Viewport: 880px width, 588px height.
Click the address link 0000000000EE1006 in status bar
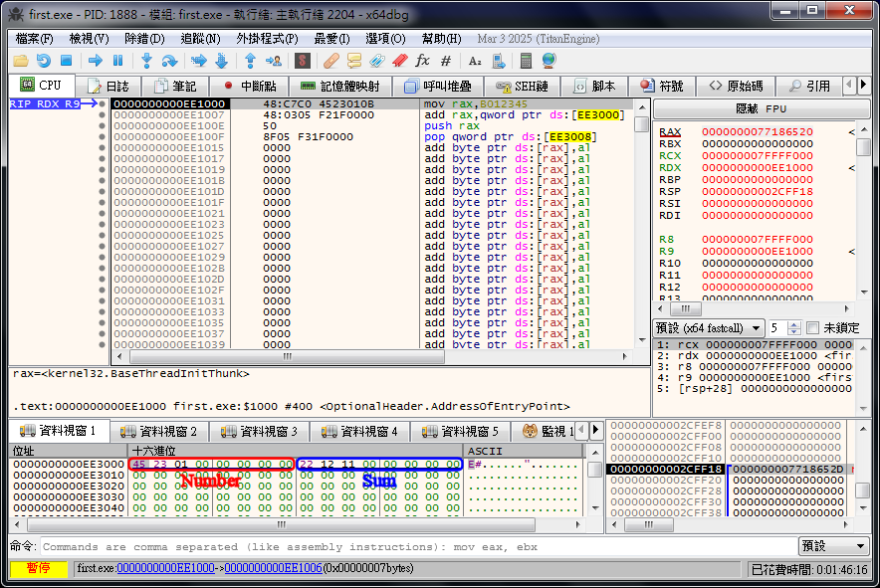(273, 568)
